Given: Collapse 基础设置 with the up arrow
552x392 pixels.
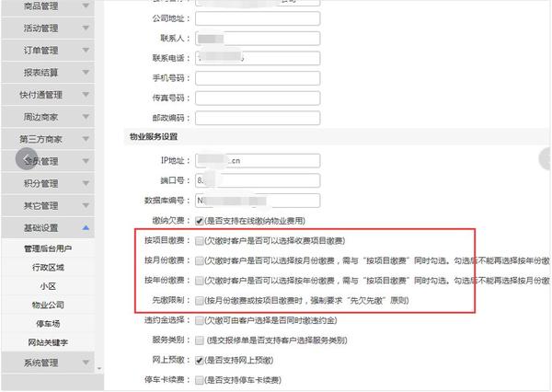Looking at the screenshot, I should click(86, 228).
